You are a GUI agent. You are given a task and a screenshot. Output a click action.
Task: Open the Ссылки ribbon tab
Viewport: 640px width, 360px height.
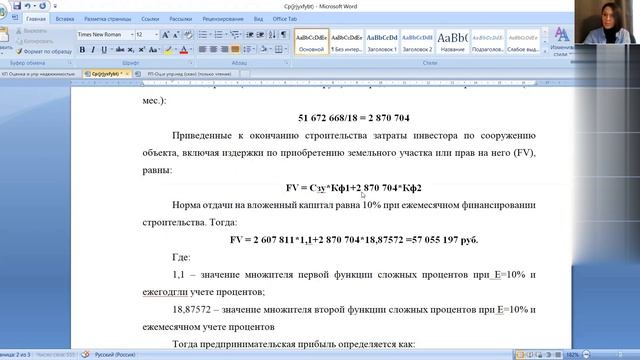150,19
